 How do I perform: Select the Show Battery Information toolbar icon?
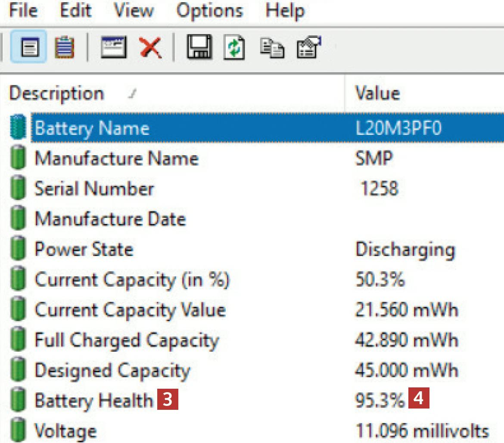tap(29, 47)
